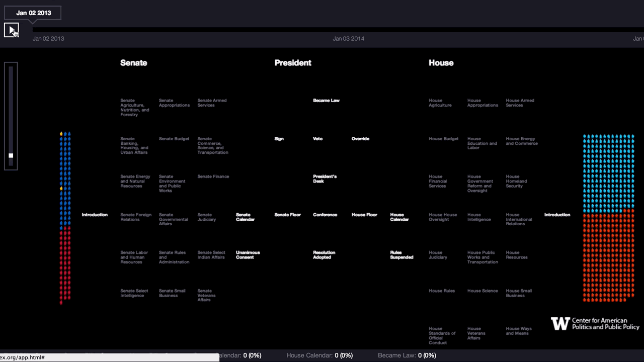The image size is (644, 362).
Task: Click the Jan 03 2014 timeline marker
Action: 348,39
